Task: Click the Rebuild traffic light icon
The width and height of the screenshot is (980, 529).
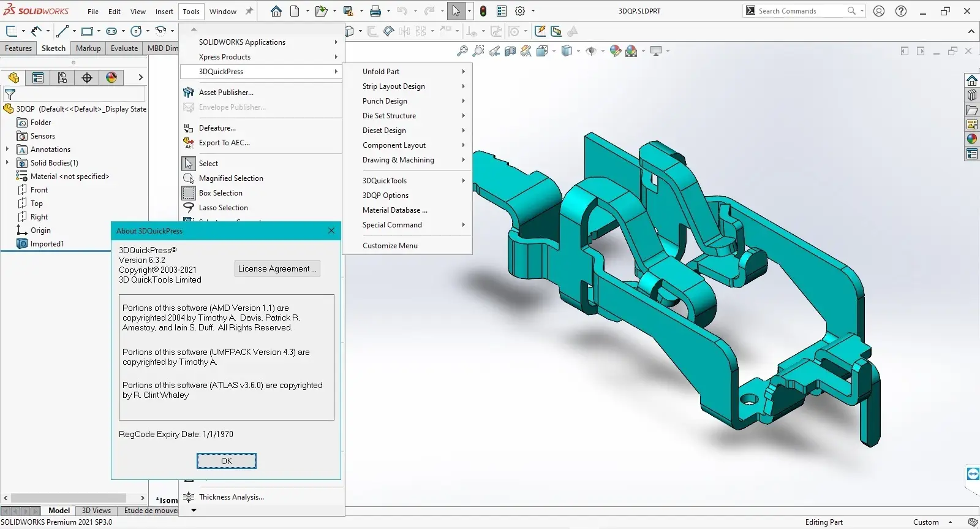Action: (x=483, y=11)
